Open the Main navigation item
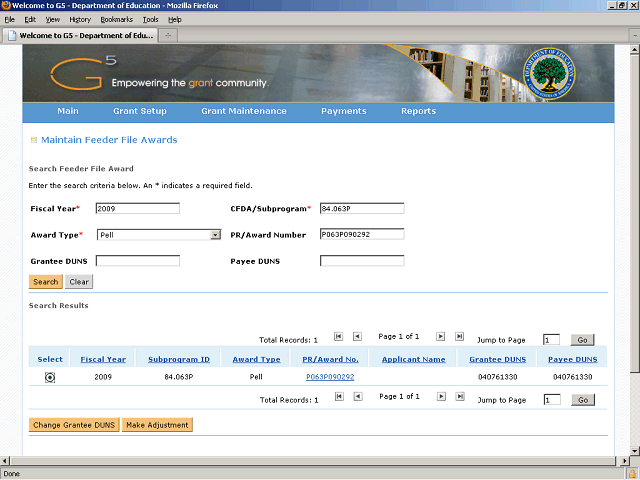The width and height of the screenshot is (640, 480). pyautogui.click(x=68, y=111)
